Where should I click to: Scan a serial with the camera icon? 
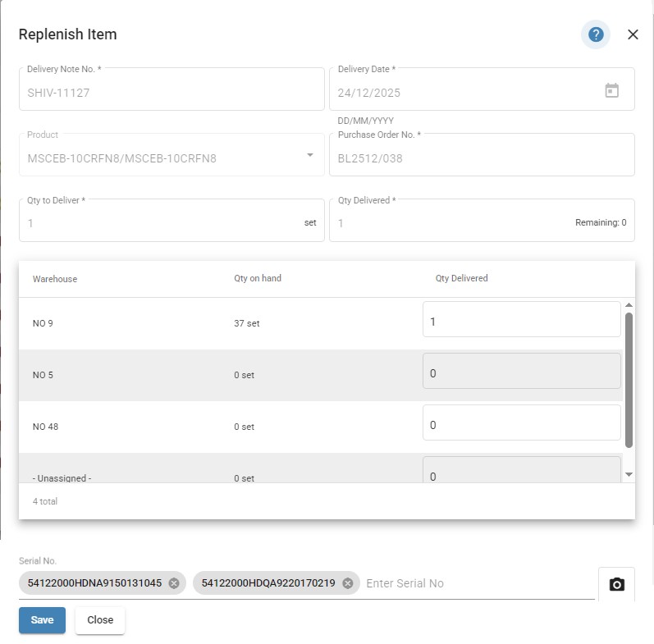point(616,584)
